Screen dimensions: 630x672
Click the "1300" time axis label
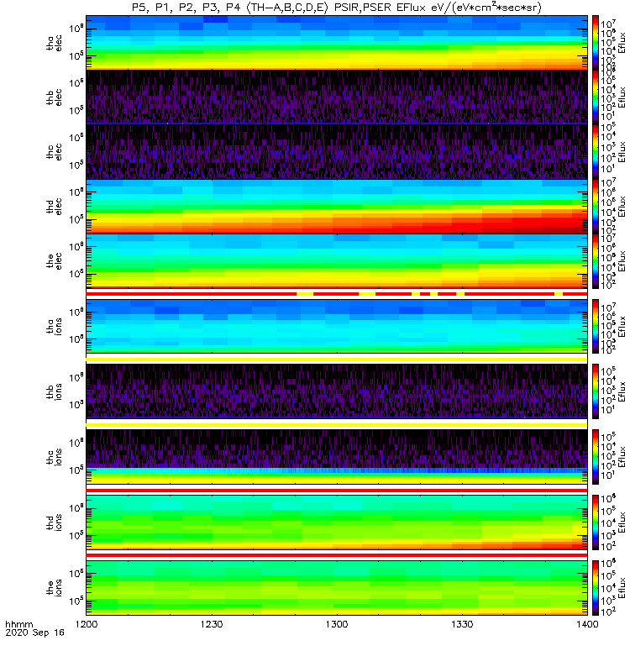(337, 624)
